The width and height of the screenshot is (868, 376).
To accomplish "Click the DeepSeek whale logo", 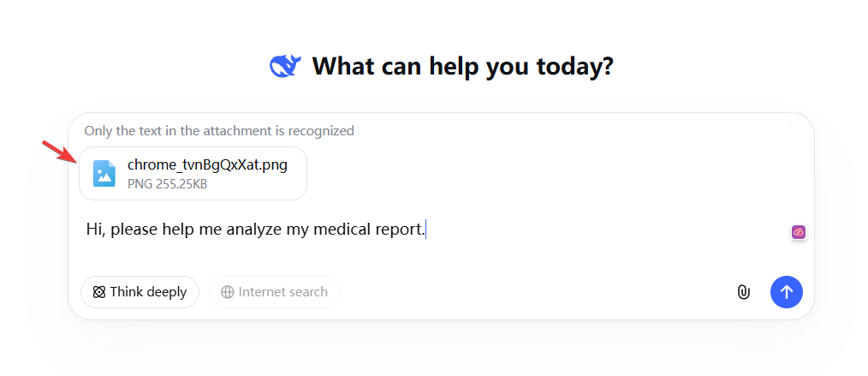I will pos(284,66).
